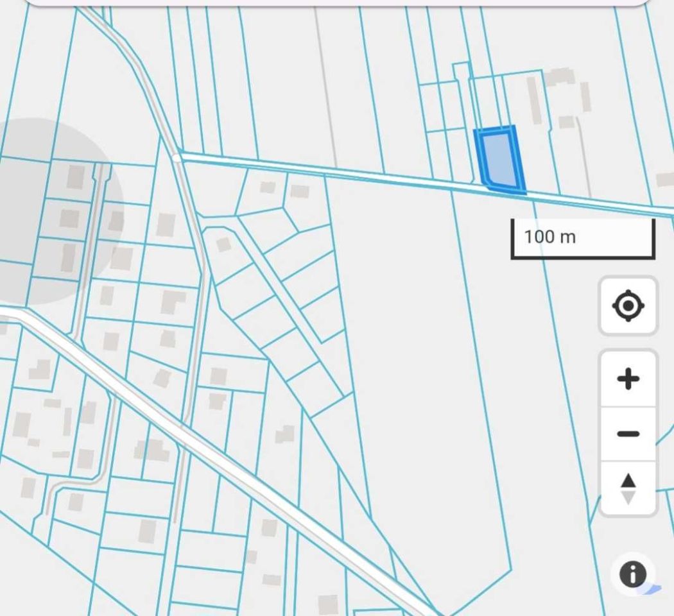
Task: Zoom out with the minus button
Action: pyautogui.click(x=628, y=434)
